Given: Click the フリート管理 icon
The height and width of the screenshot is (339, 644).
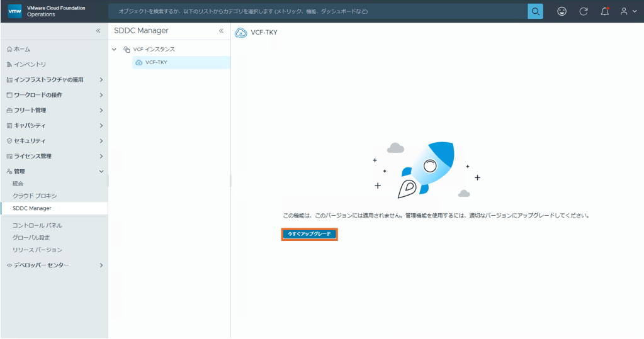Looking at the screenshot, I should pos(9,111).
